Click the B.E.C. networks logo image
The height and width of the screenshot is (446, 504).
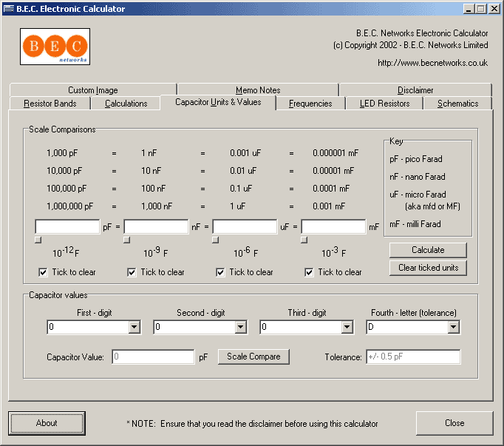pos(55,47)
